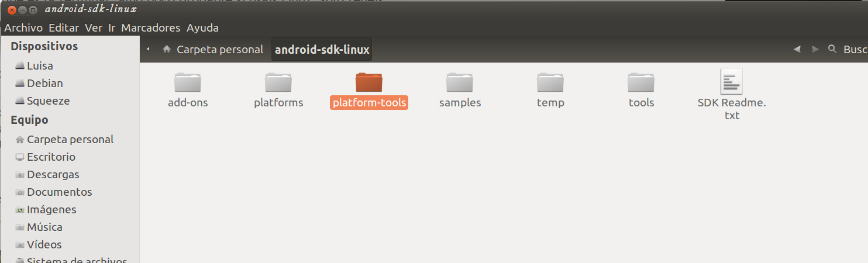This screenshot has width=868, height=263.
Task: Open Escritorio from the sidebar
Action: pyautogui.click(x=51, y=157)
